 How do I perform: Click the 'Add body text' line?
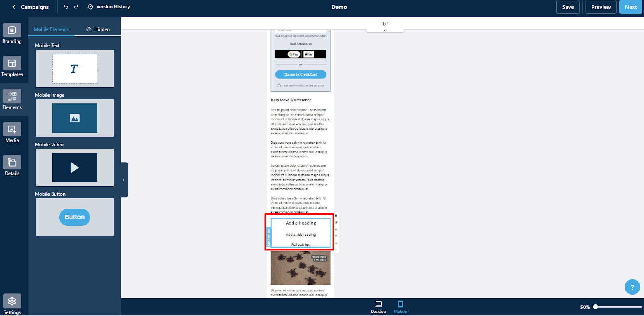[301, 244]
